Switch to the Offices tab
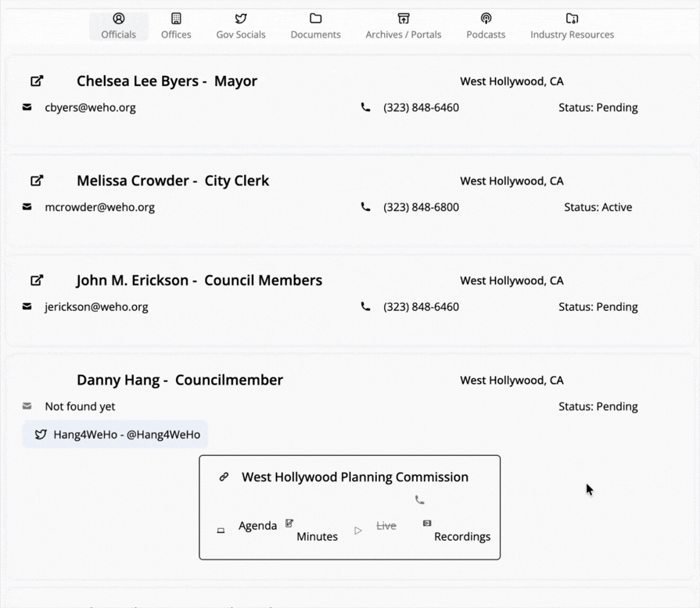 coord(176,26)
